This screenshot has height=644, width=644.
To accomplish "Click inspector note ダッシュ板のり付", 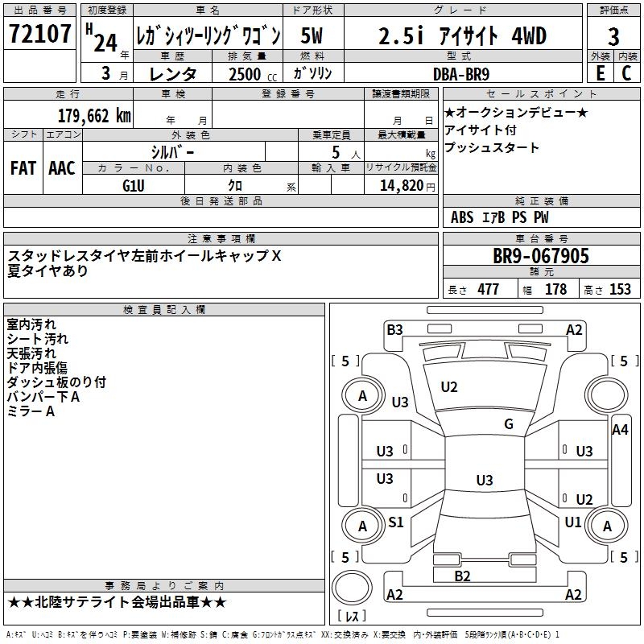I will click(x=56, y=382).
